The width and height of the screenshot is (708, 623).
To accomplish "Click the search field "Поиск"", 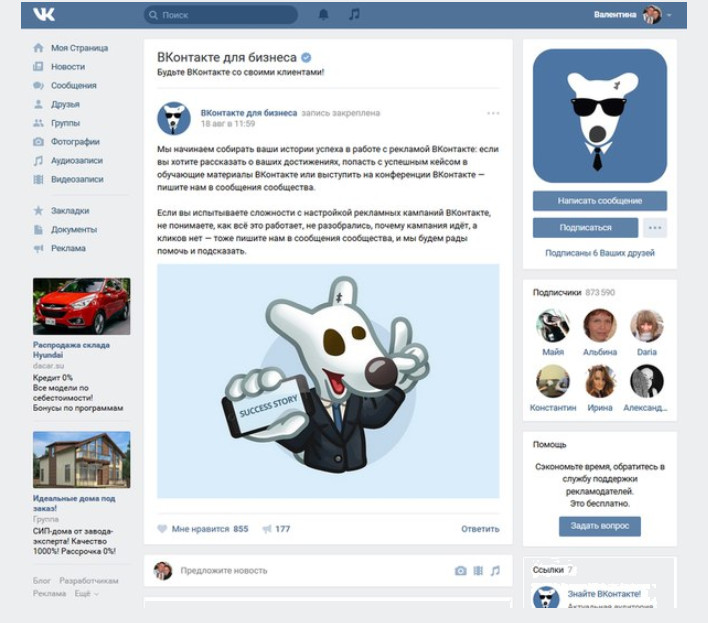I will [x=221, y=15].
